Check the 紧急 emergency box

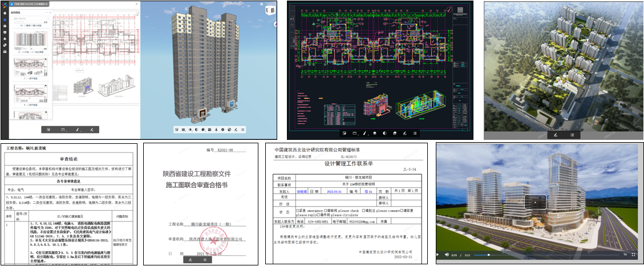pos(297,211)
